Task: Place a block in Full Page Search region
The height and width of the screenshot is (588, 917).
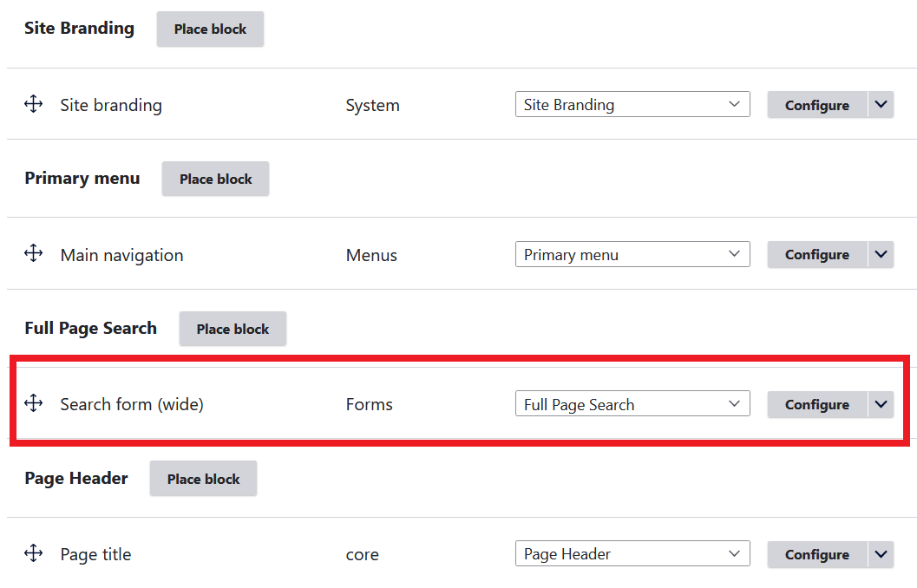Action: point(233,329)
